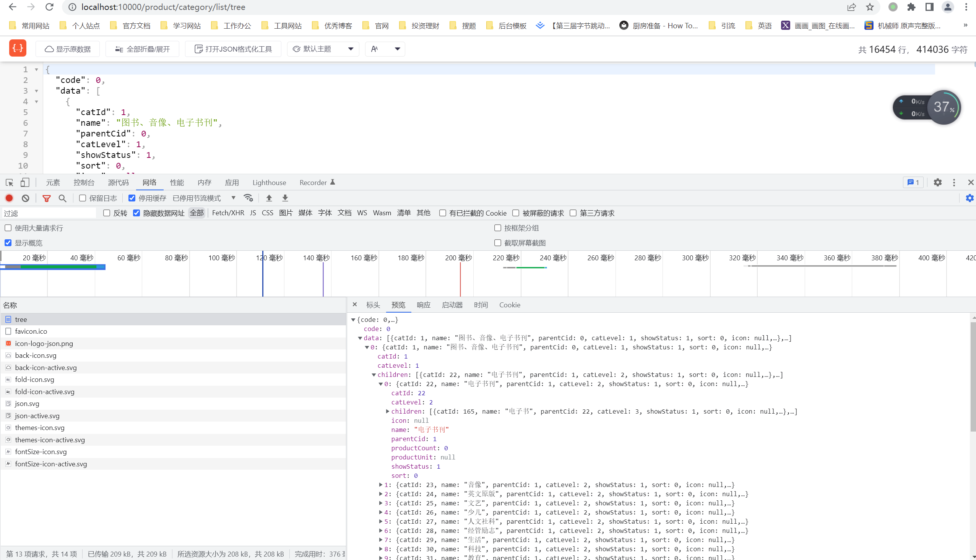
Task: Uncheck the 显示概览 checkbox
Action: click(x=8, y=243)
